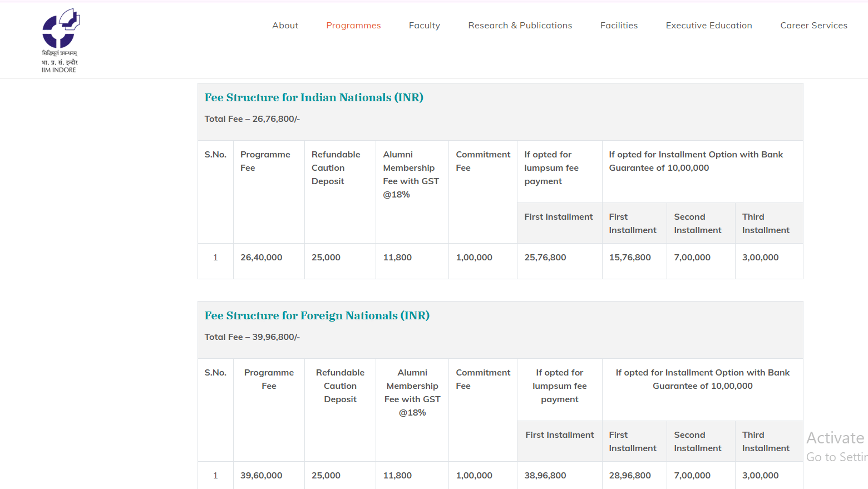Click the Fee Structure for Indian Nationals heading

(314, 97)
